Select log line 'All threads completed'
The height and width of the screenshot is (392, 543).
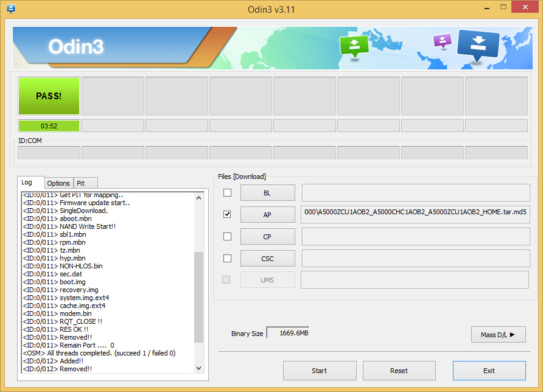[x=99, y=353]
